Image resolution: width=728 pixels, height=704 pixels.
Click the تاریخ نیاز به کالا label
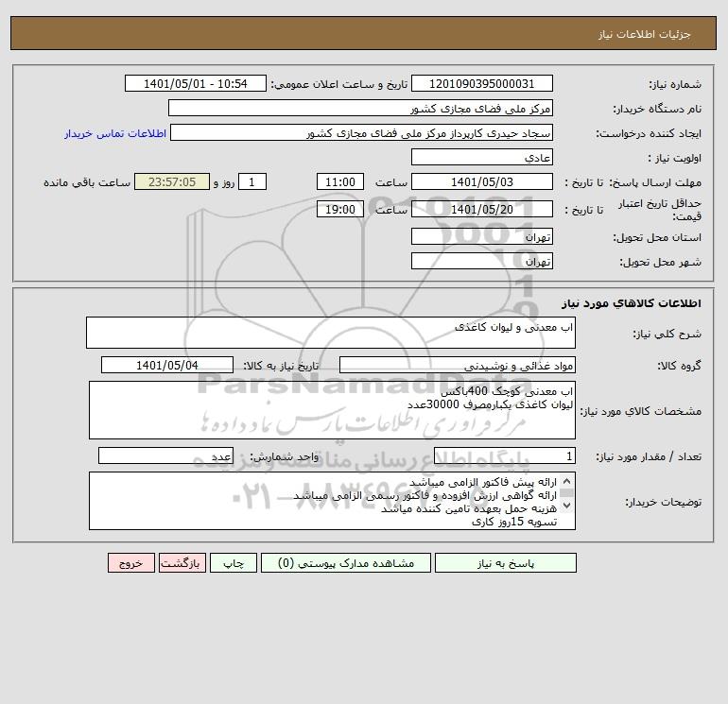[282, 366]
